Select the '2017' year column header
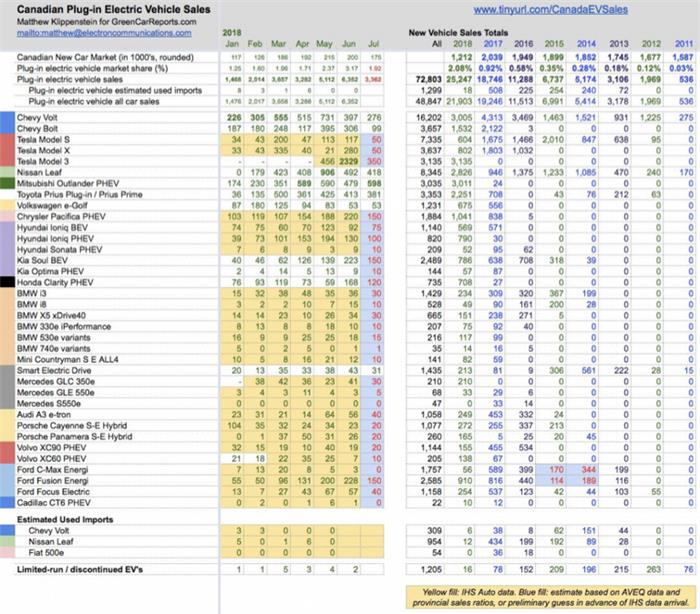 (x=493, y=44)
